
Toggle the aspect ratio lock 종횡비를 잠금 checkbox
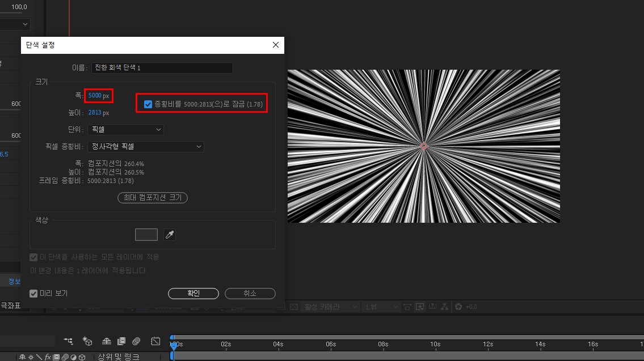[148, 104]
